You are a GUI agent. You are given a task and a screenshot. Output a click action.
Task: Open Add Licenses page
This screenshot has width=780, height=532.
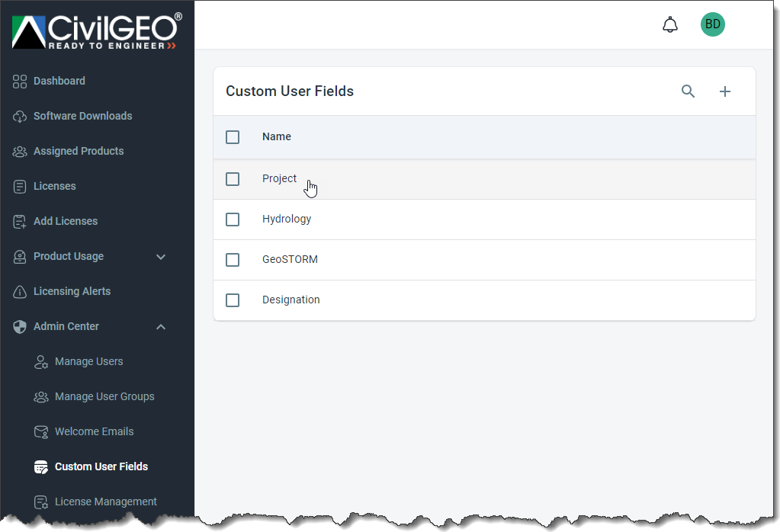pyautogui.click(x=66, y=221)
